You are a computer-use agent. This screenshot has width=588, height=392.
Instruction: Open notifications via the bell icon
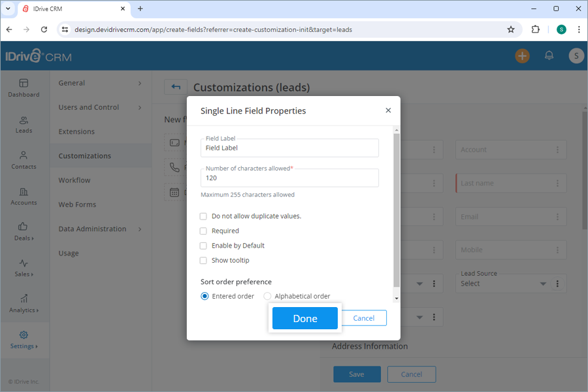click(549, 56)
